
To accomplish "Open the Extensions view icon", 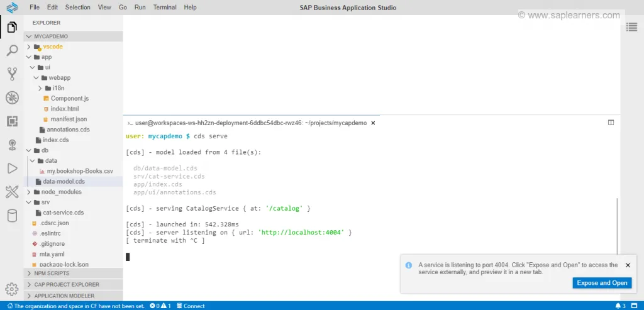I will click(x=12, y=121).
